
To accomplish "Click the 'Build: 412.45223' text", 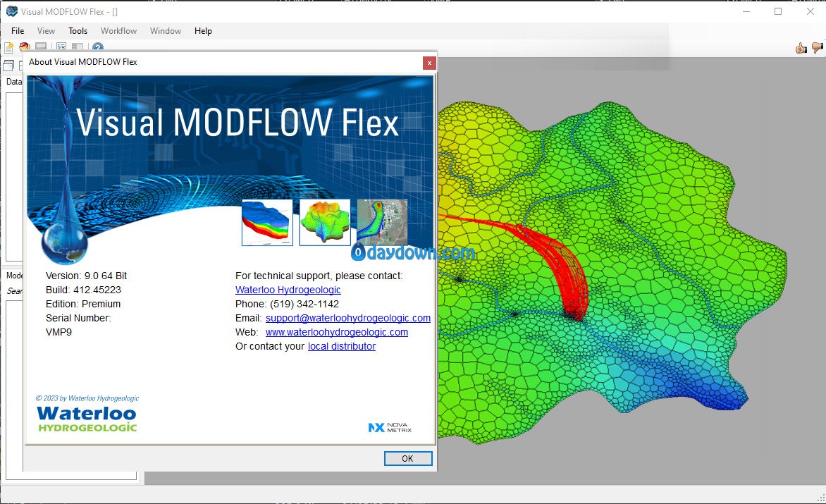I will coord(83,290).
